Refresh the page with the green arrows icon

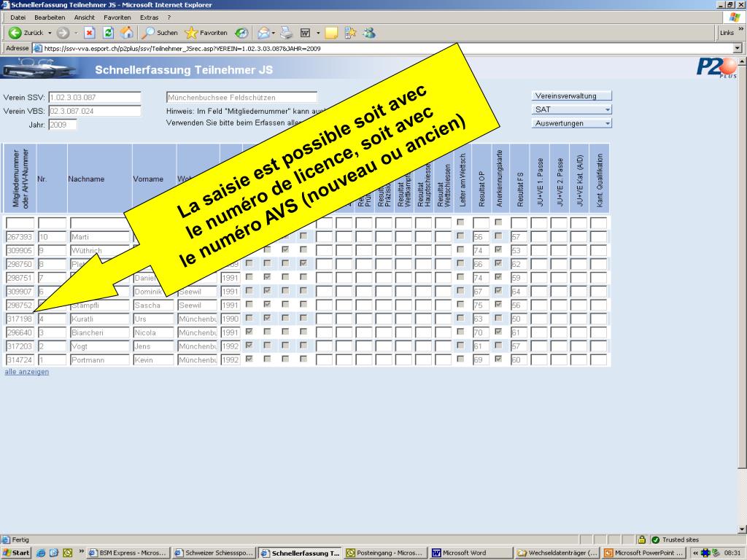tap(108, 33)
